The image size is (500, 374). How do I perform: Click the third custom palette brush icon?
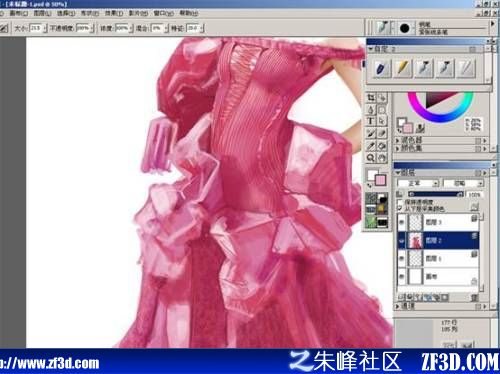click(x=424, y=68)
